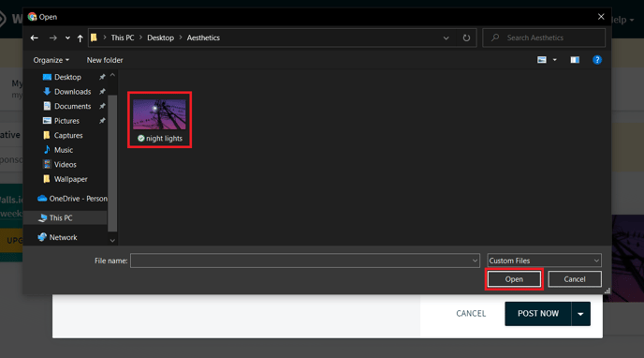Open Downloads in navigation pane
This screenshot has width=644, height=358.
click(72, 92)
